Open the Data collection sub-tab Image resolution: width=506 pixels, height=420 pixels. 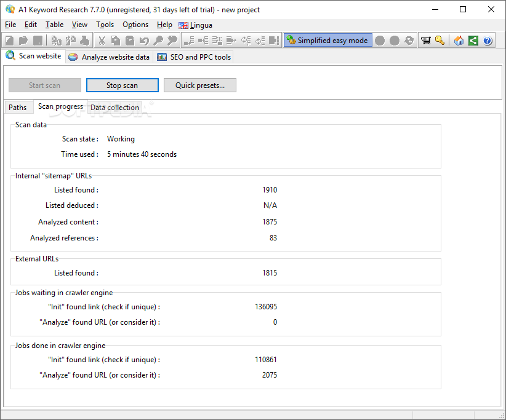pyautogui.click(x=114, y=108)
